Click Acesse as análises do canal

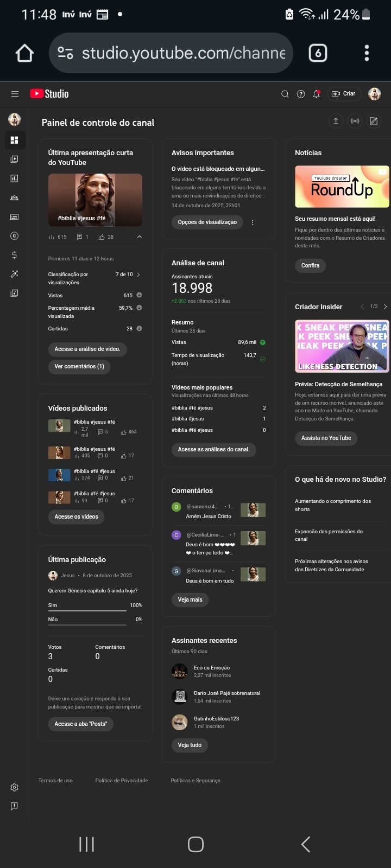pyautogui.click(x=214, y=449)
